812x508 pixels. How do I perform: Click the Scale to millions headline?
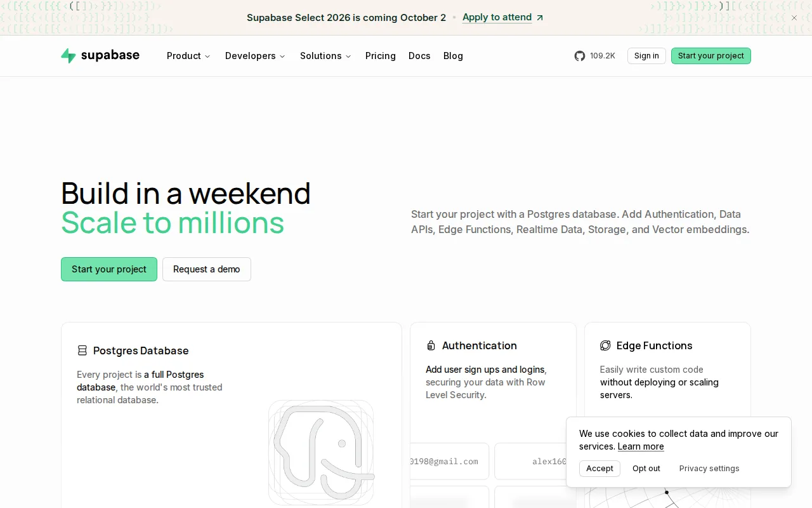173,223
